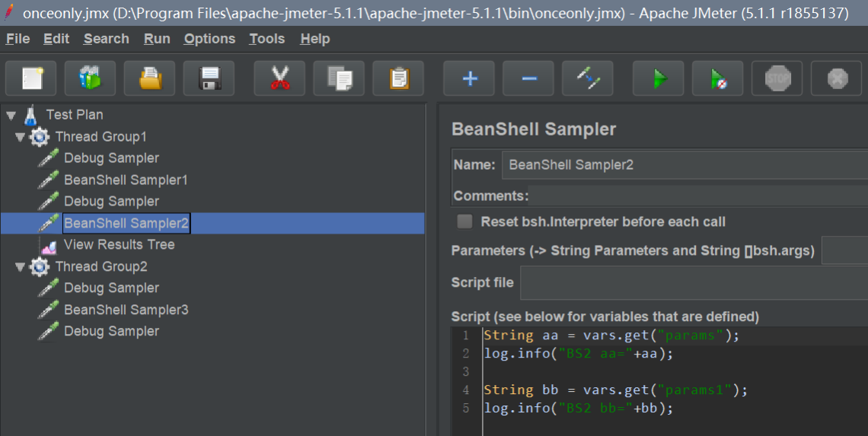Select Thread Group1 in the tree
Viewport: 868px width, 436px height.
pos(101,137)
